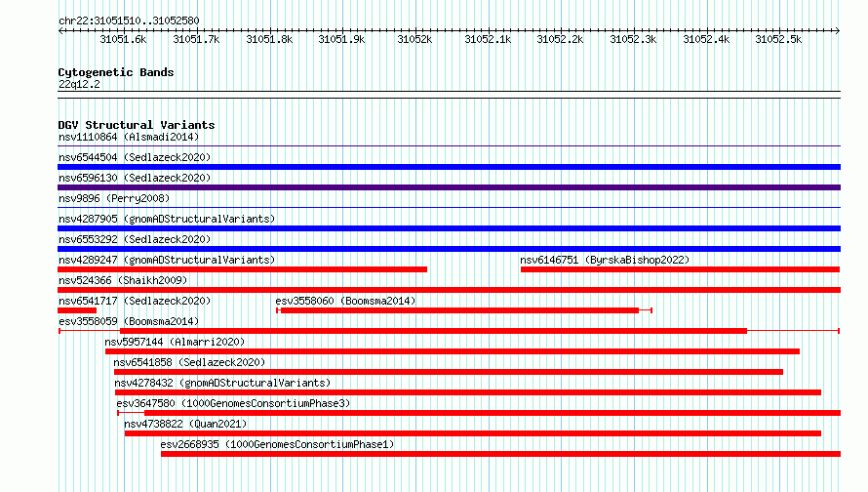Click the purple bar under nsv6596130
Viewport: 868px width, 492px height.
[x=449, y=187]
